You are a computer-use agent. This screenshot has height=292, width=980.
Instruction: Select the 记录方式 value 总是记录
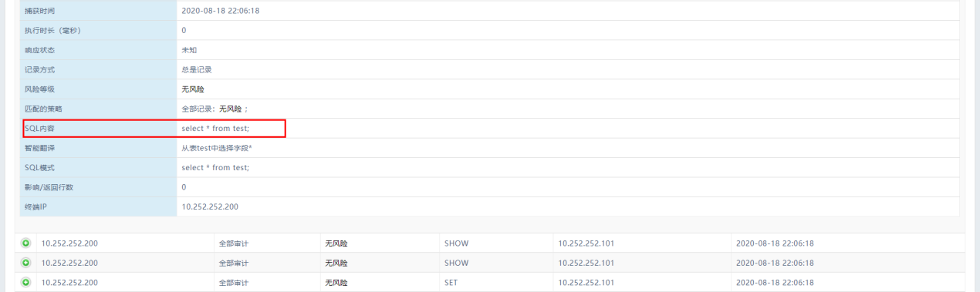[x=196, y=69]
